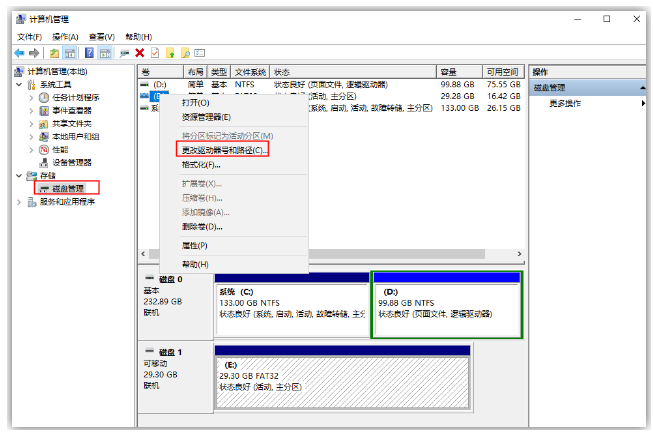Open 任务计划程序 in the tree
Viewport: 653px width, 437px height.
(75, 98)
